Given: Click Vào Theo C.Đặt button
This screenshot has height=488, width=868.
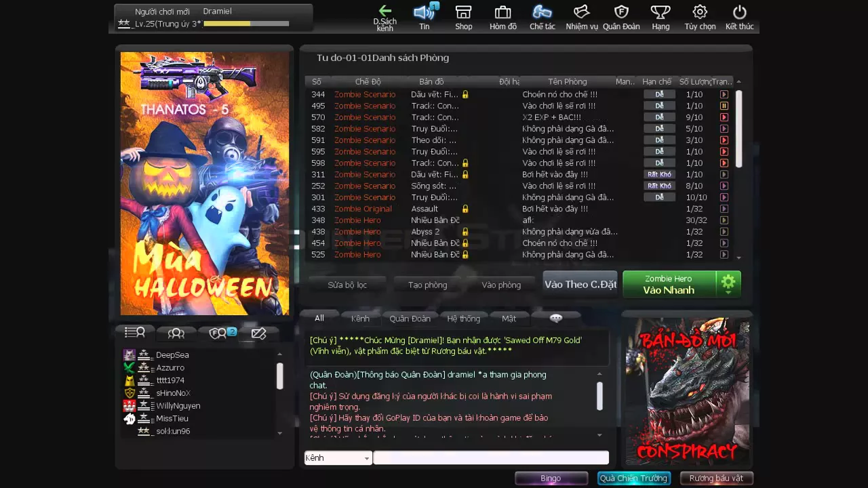Looking at the screenshot, I should (580, 284).
